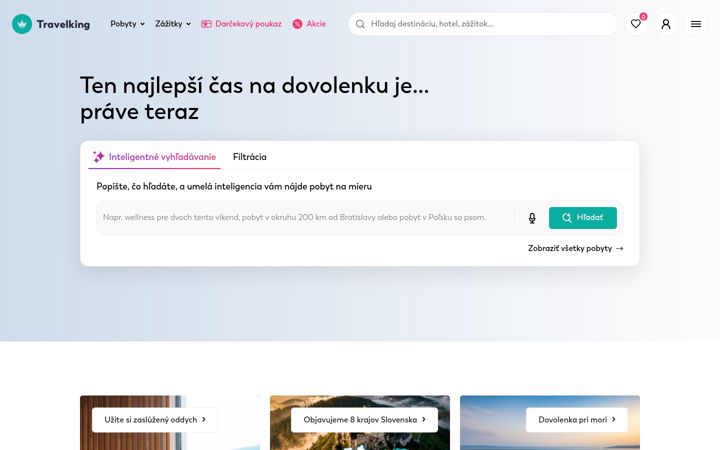Activate the microphone voice input
The width and height of the screenshot is (720, 450).
(532, 218)
